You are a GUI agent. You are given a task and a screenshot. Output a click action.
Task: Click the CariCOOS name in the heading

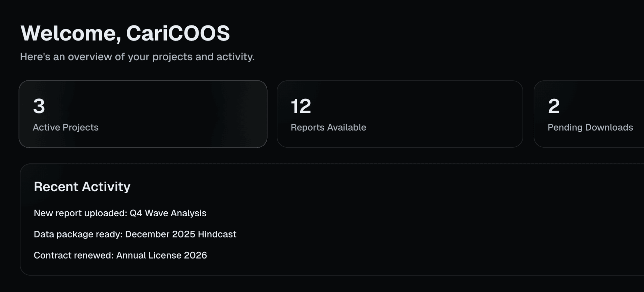click(x=178, y=33)
